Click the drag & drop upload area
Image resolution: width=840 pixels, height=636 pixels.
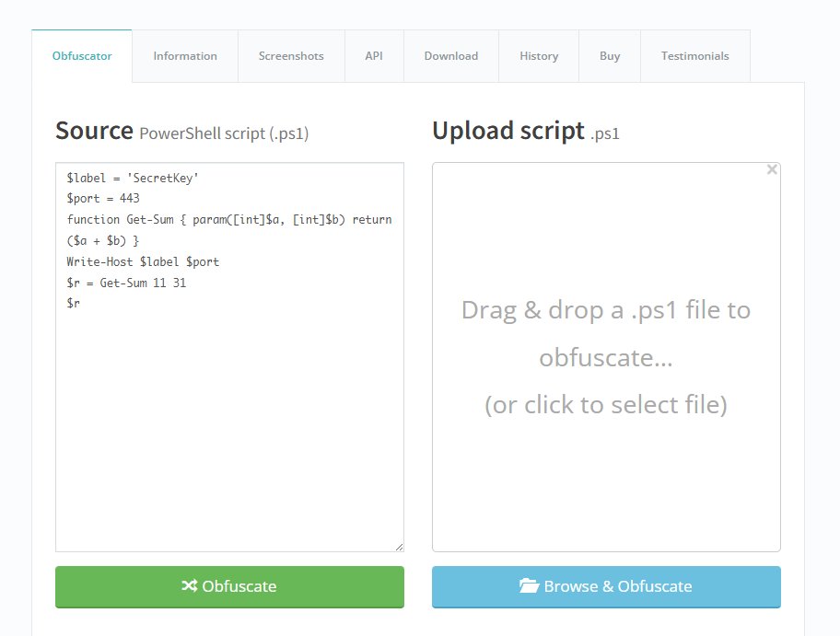[606, 357]
